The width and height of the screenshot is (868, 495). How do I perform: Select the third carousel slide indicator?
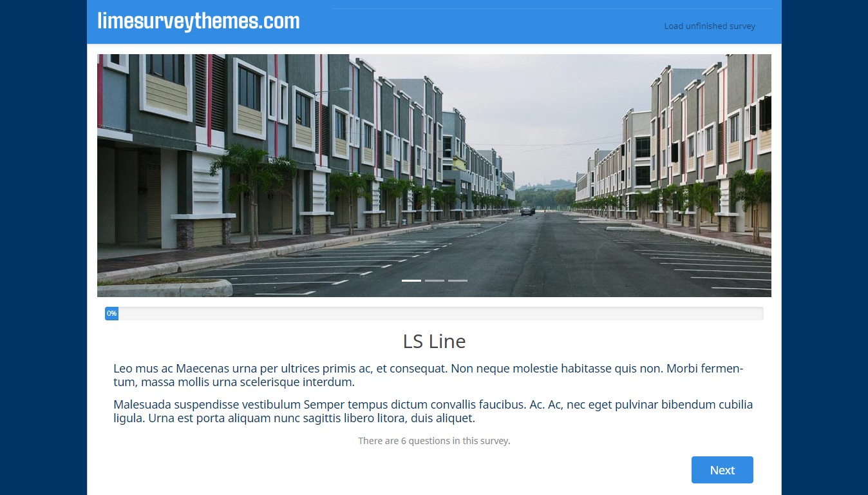(x=458, y=280)
